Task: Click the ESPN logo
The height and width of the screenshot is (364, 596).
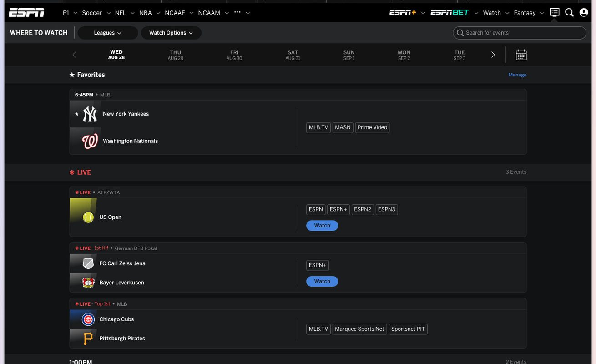Action: (x=26, y=13)
